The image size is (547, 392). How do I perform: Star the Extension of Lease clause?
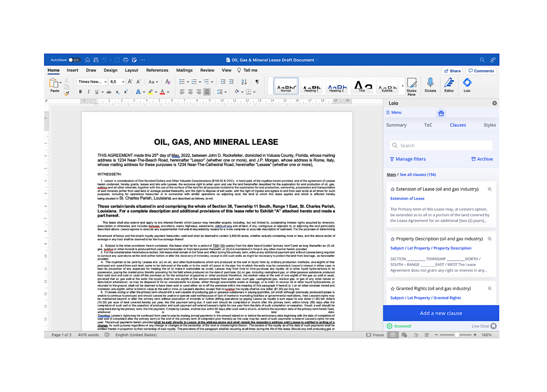[x=392, y=189]
